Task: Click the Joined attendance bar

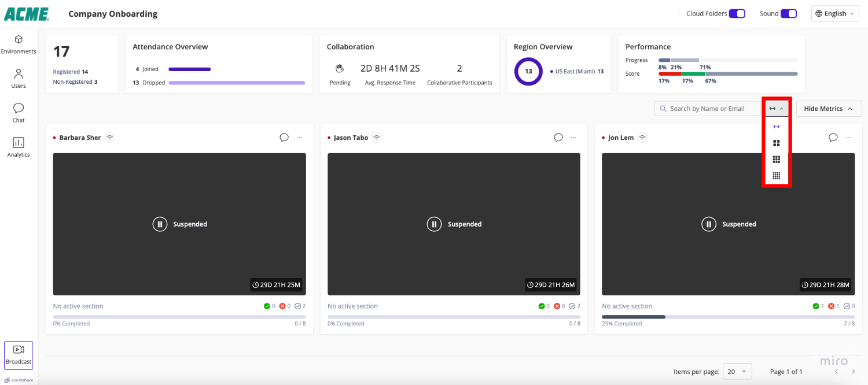Action: [190, 69]
